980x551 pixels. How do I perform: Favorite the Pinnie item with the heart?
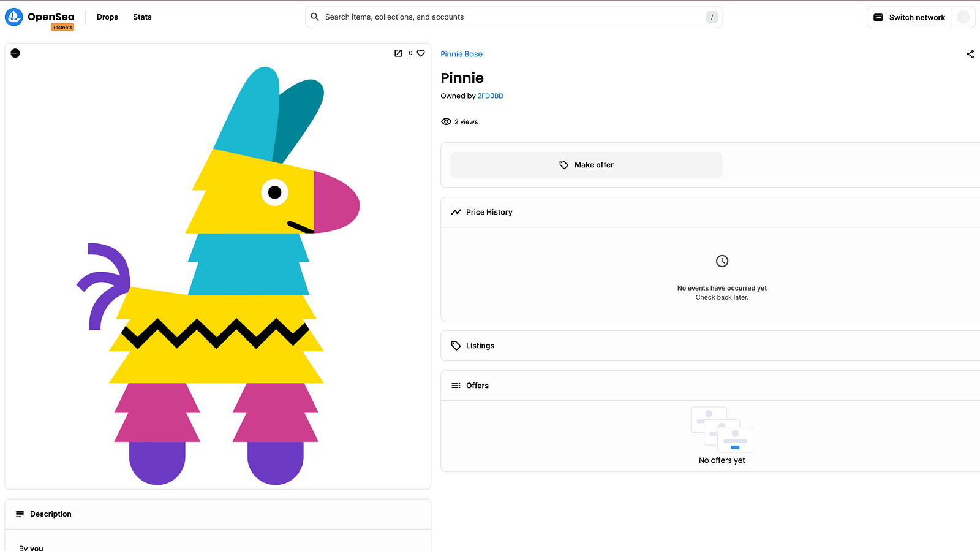click(421, 53)
